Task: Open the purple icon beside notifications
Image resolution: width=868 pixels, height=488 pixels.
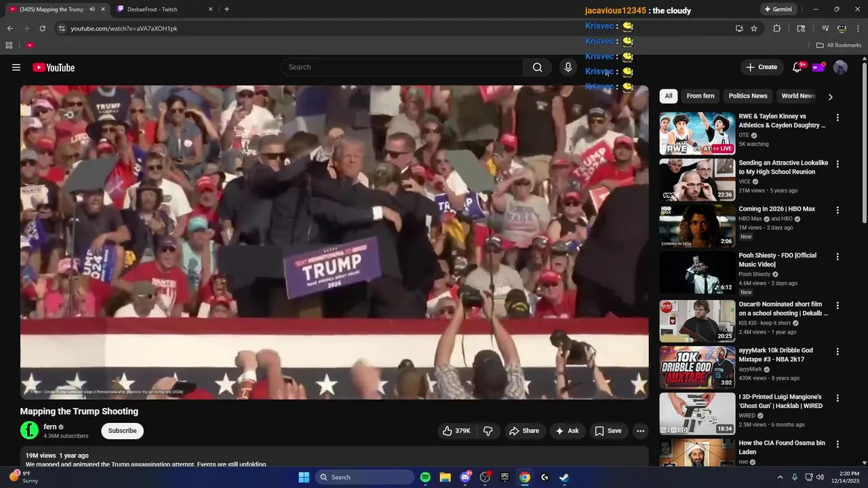Action: pyautogui.click(x=818, y=67)
